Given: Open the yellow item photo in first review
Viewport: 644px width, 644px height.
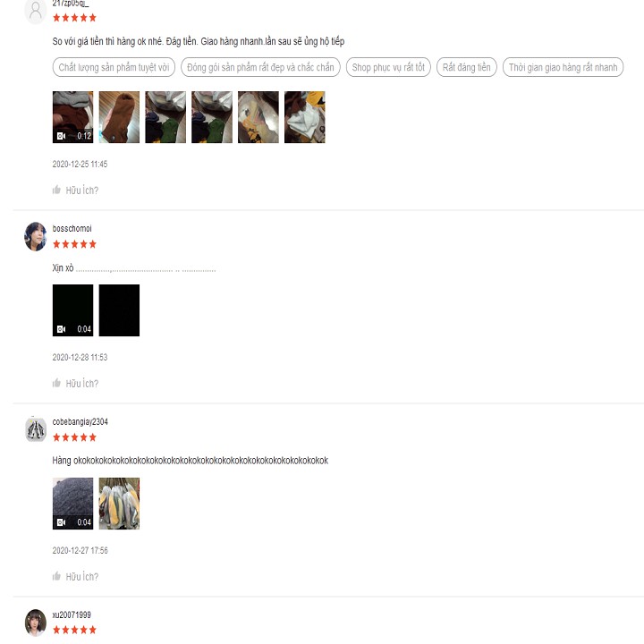Looking at the screenshot, I should click(258, 117).
